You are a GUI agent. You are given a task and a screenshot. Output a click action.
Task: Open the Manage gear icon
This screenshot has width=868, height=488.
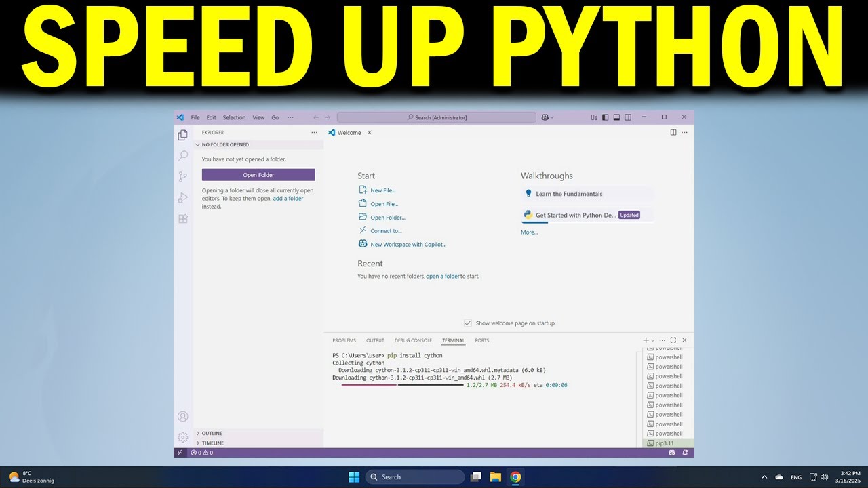182,437
